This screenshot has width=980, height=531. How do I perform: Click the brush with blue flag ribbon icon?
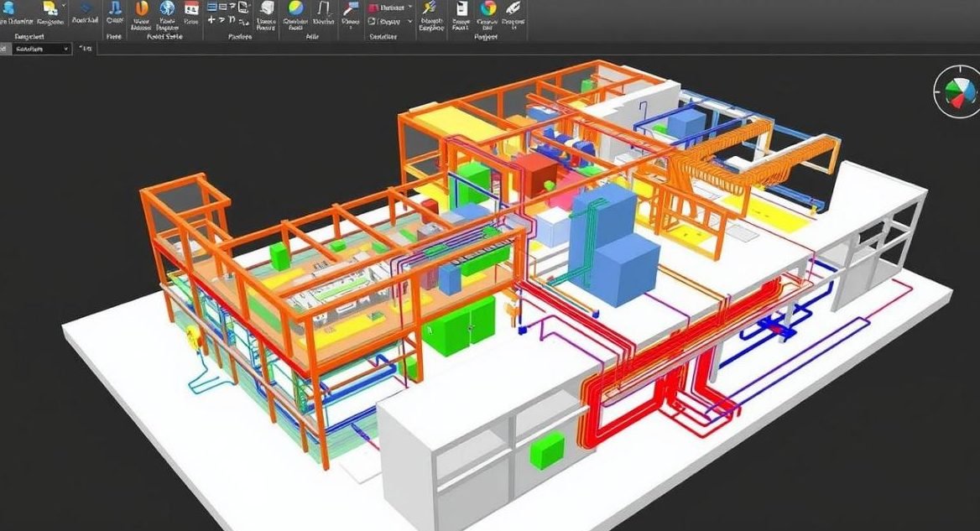click(x=351, y=8)
